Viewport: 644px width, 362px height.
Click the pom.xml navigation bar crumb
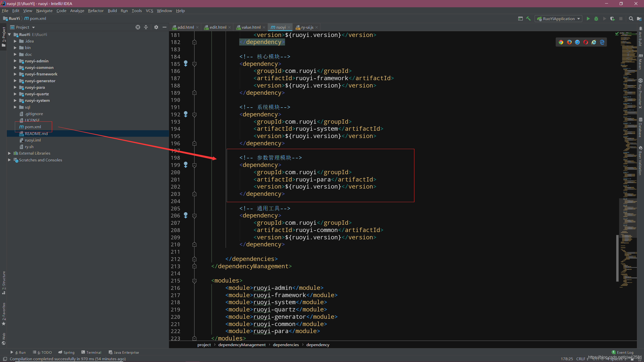35,18
